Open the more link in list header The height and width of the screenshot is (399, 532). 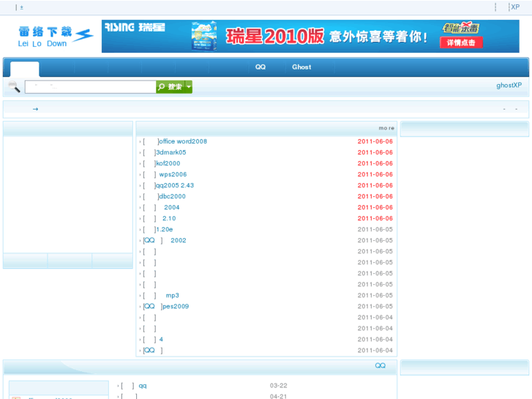[x=386, y=128]
